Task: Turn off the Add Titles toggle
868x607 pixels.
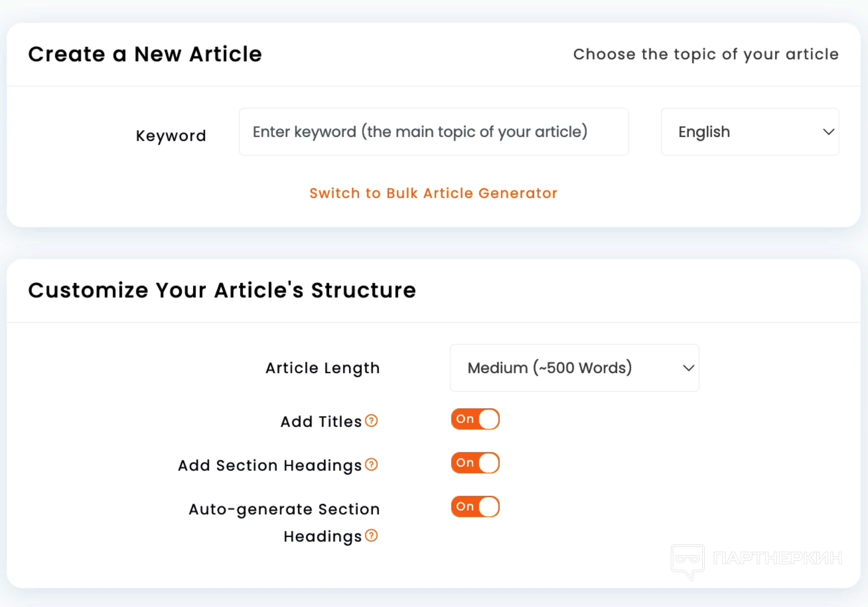Action: pyautogui.click(x=475, y=419)
